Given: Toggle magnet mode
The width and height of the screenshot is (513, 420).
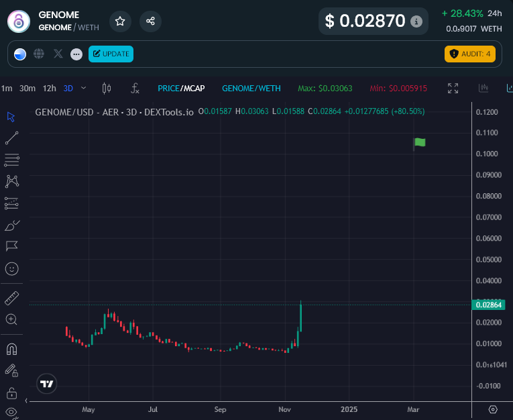Looking at the screenshot, I should (12, 350).
